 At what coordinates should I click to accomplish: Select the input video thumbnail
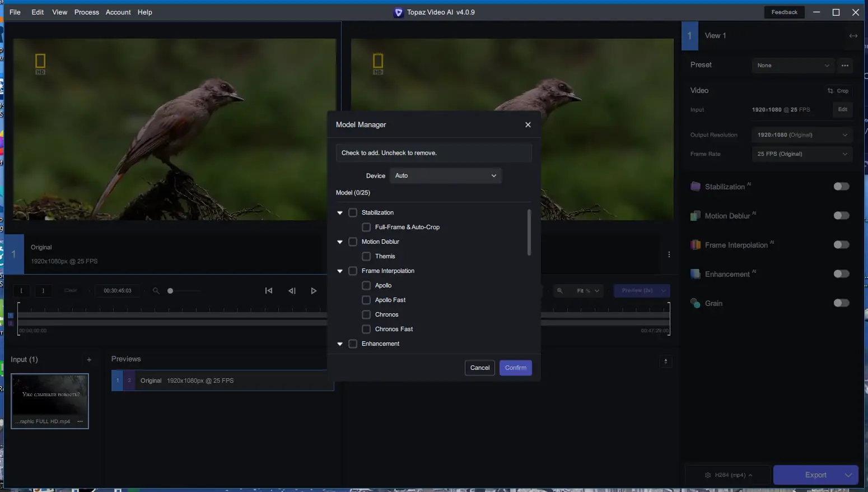50,401
